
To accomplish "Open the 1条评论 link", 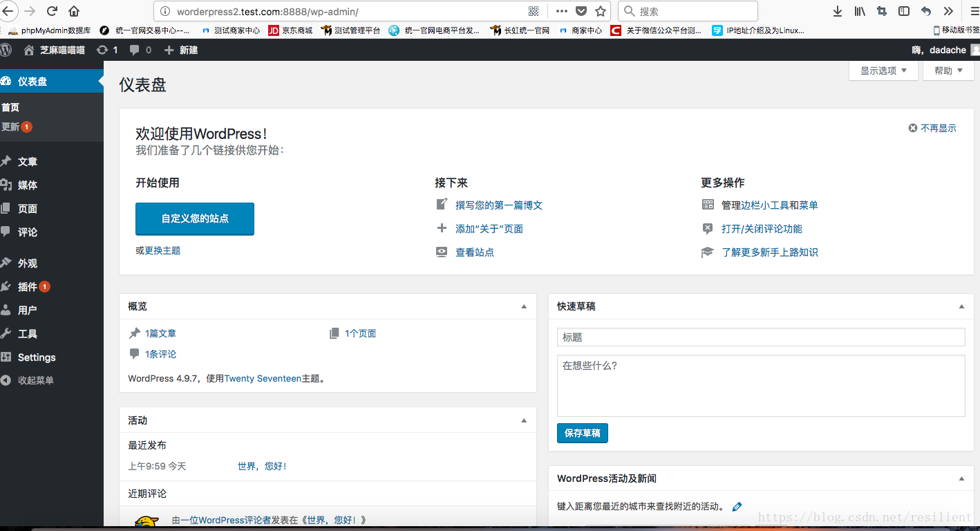I will click(160, 354).
